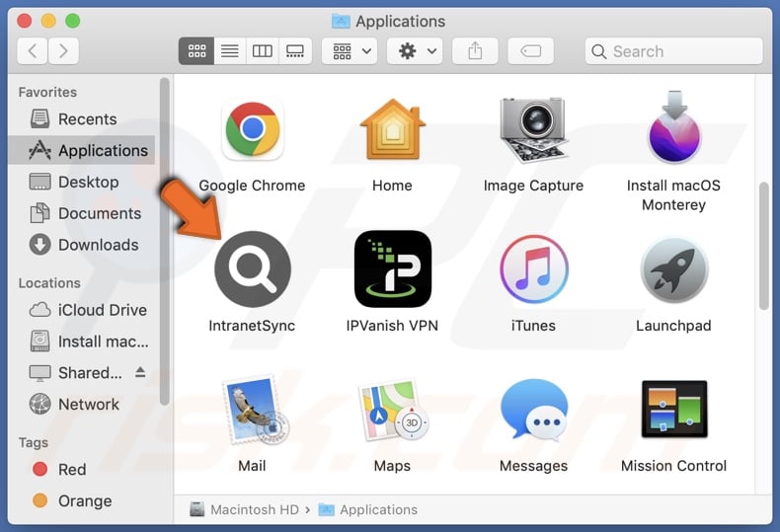780x532 pixels.
Task: Click the sidebar scrollbar
Action: coord(165,241)
